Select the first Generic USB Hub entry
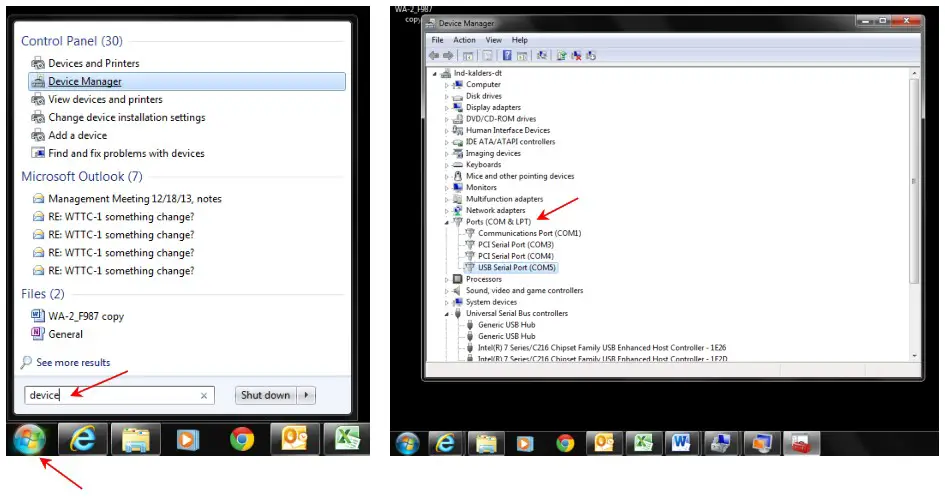Viewport: 945px width, 500px height. tap(506, 325)
